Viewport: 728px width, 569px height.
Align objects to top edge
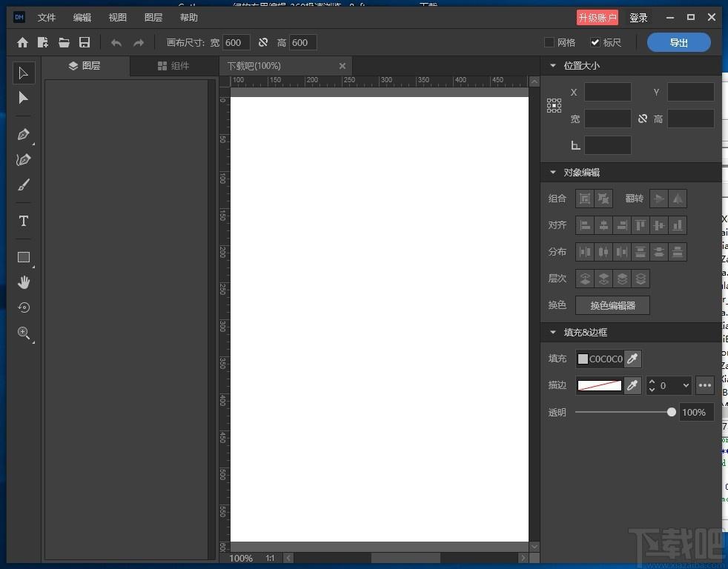[x=641, y=225]
